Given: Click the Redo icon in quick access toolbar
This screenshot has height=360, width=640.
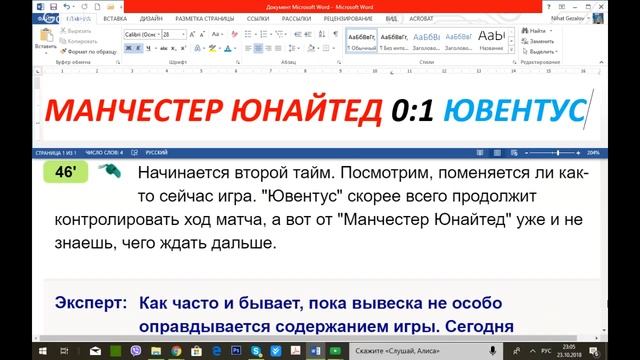Looking at the screenshot, I should pos(84,7).
